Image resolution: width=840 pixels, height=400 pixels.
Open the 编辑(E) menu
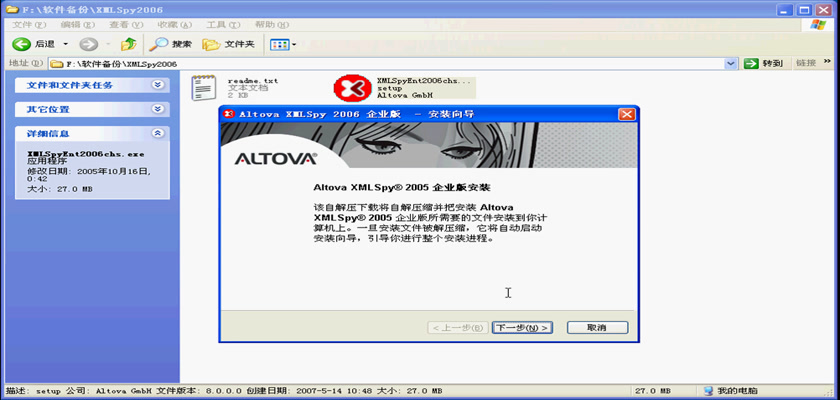78,25
